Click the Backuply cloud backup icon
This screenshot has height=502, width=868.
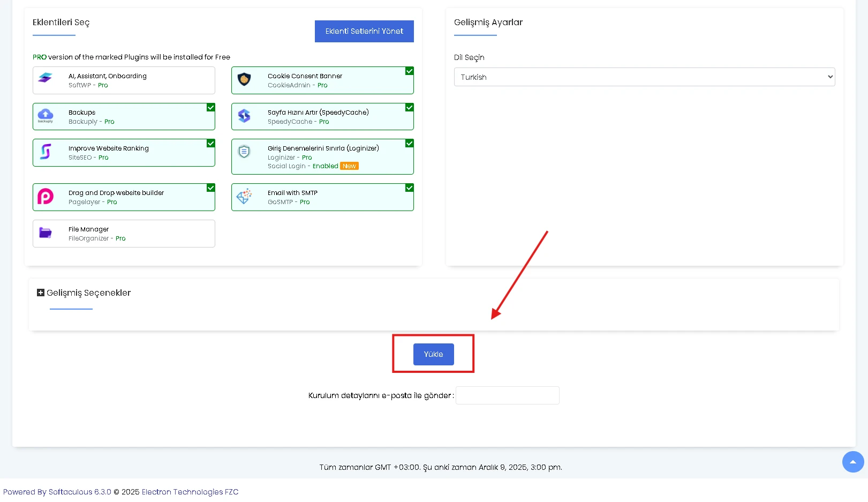[46, 115]
